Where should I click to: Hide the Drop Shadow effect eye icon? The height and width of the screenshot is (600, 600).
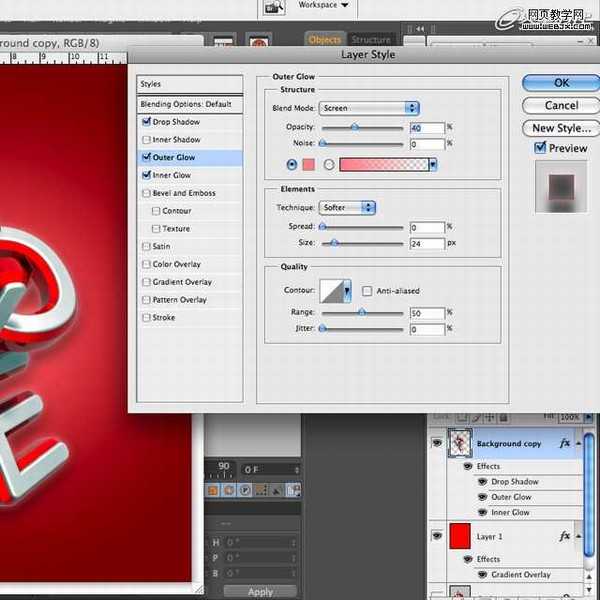point(482,482)
